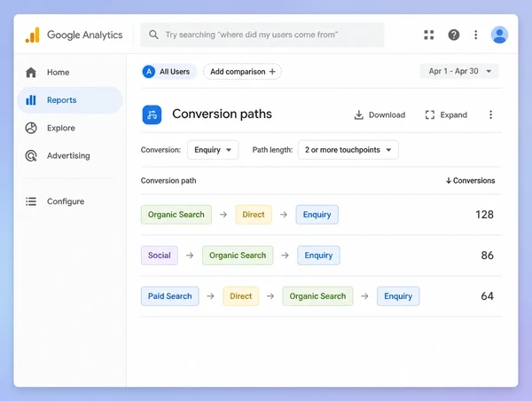Click Enquiry chip in the 64 row
This screenshot has height=401, width=532.
(398, 296)
